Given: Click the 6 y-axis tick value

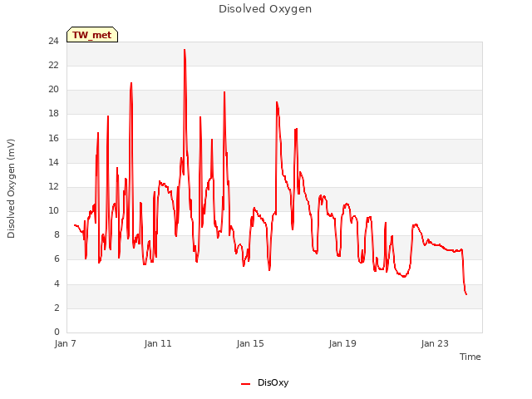Looking at the screenshot, I should (57, 259).
